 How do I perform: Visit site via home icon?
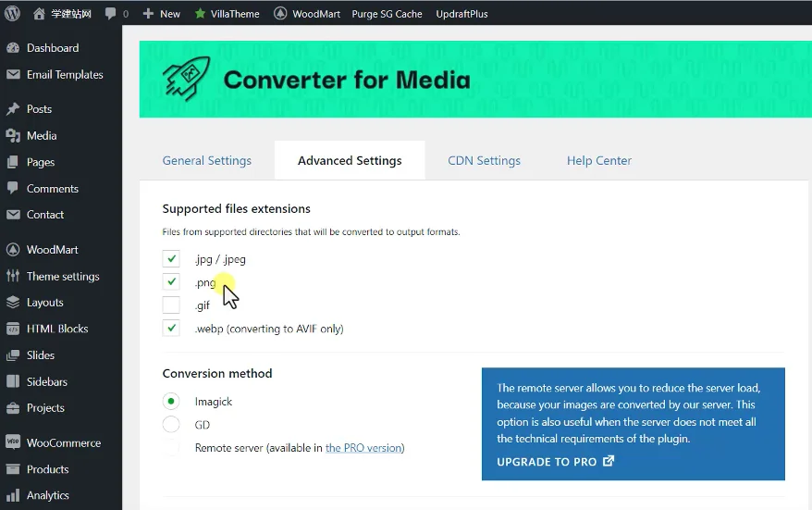click(x=39, y=14)
